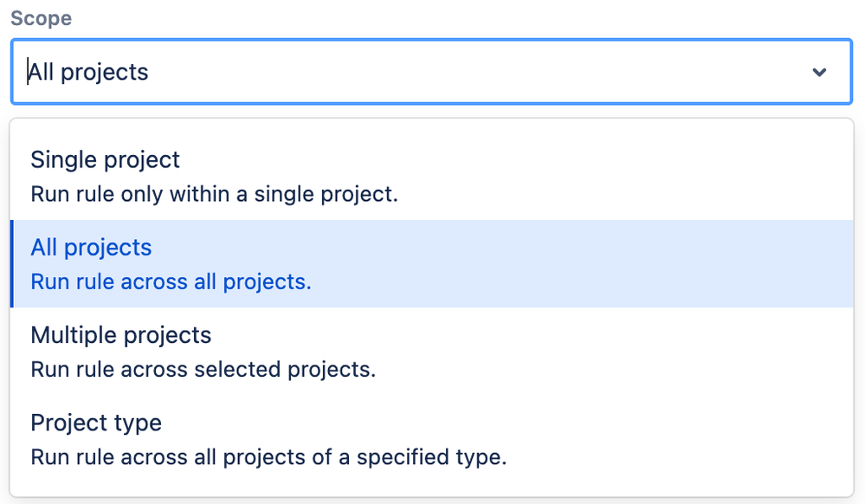This screenshot has width=865, height=504.
Task: Click "Run rule across selected projects" description
Action: (203, 370)
